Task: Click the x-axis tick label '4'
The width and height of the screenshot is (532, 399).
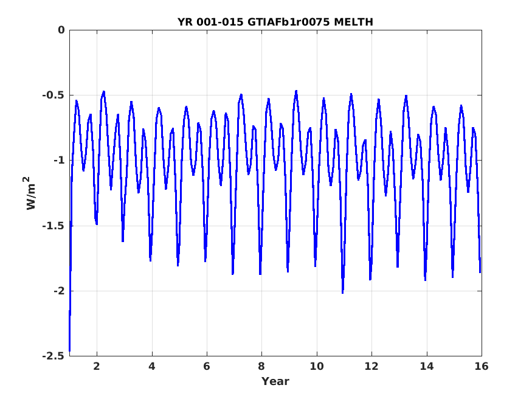Action: (x=152, y=366)
